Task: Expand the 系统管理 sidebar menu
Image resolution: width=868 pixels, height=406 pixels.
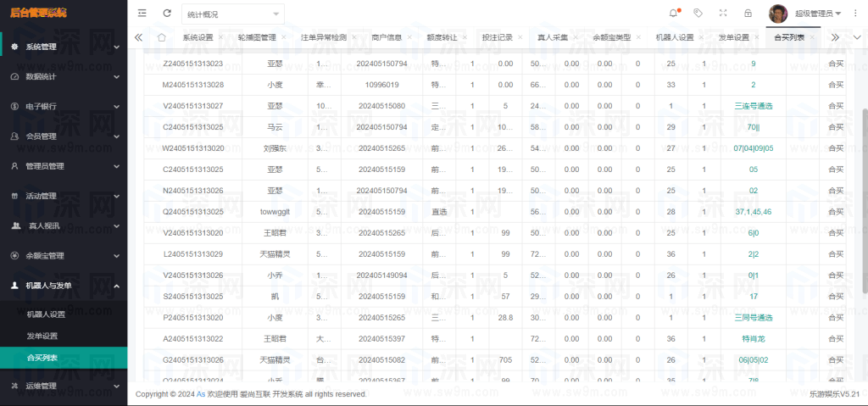Action: [x=64, y=47]
